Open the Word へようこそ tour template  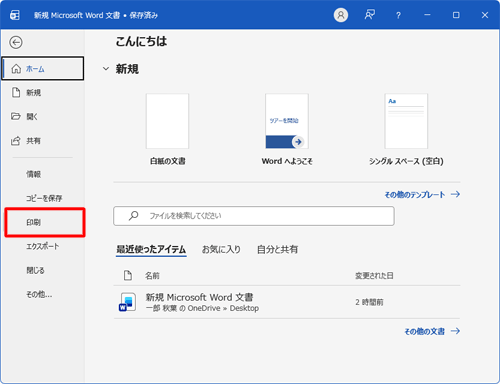point(287,129)
